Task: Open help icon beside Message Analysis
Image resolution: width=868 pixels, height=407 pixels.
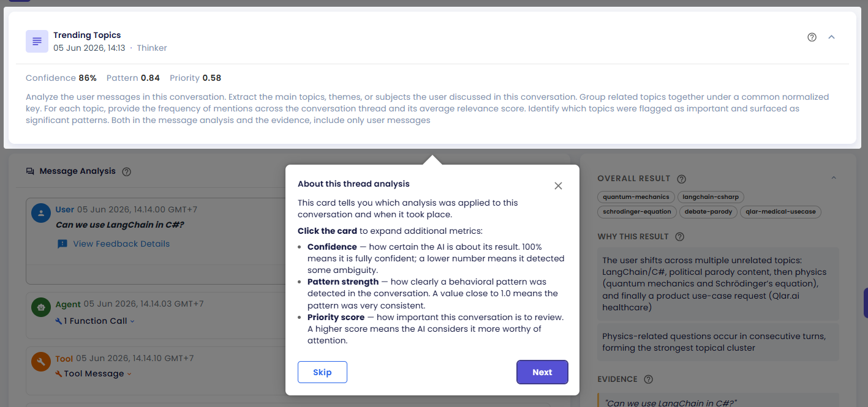Action: tap(127, 171)
